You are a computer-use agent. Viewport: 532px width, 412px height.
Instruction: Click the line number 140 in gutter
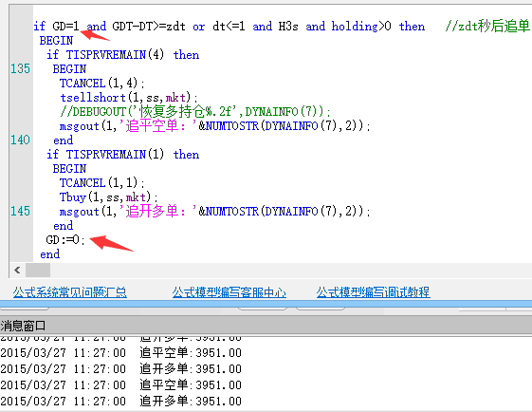pos(20,140)
